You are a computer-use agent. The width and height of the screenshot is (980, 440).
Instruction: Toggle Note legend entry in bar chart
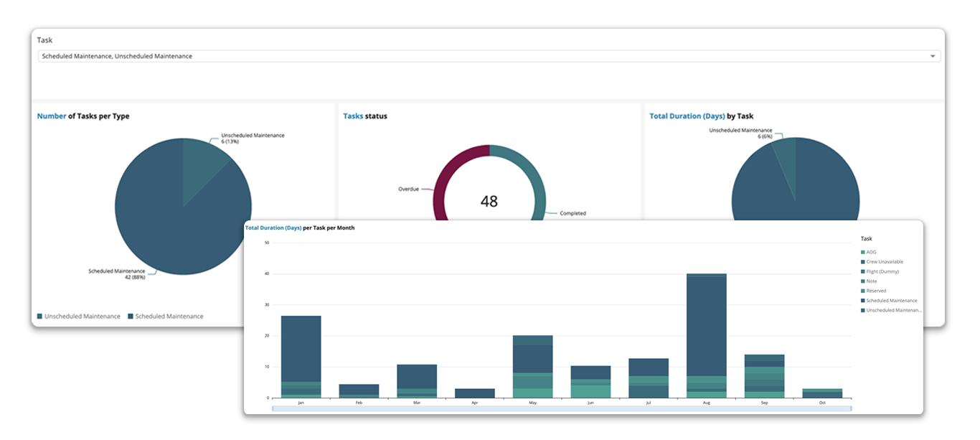click(869, 281)
